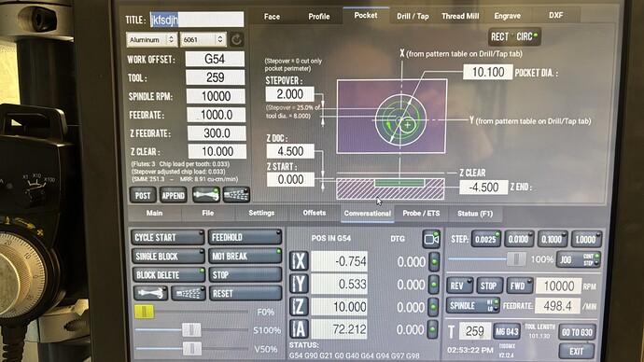Click the EXIT button
Viewport: 644px width, 362px height.
pos(577,352)
